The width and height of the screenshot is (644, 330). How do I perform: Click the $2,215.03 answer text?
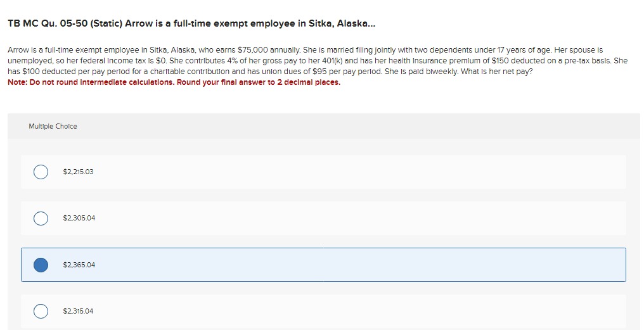(x=78, y=172)
